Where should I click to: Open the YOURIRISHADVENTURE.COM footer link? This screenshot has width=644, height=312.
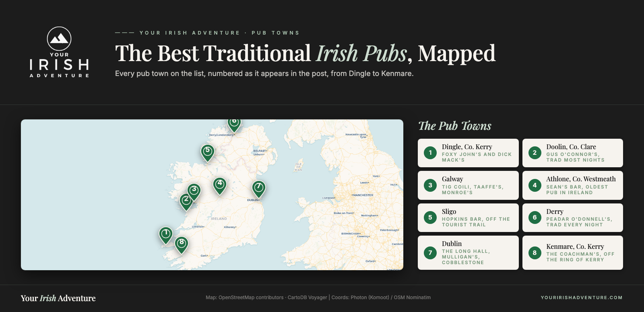[582, 298]
